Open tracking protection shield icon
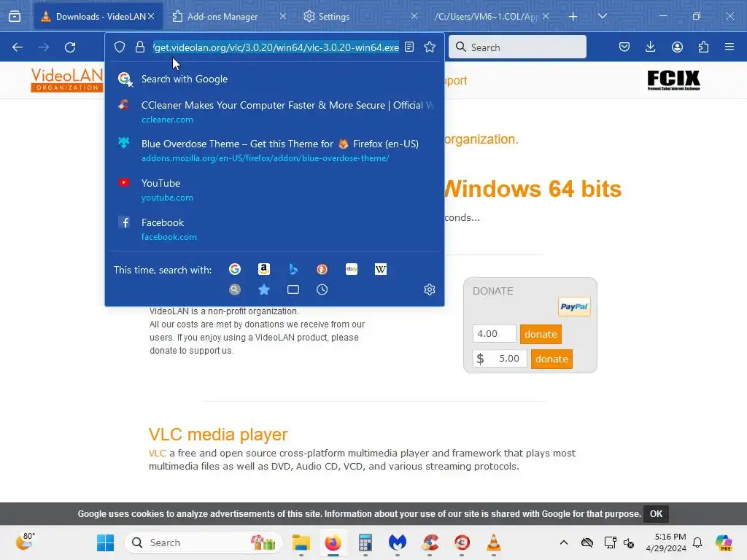 [x=120, y=47]
